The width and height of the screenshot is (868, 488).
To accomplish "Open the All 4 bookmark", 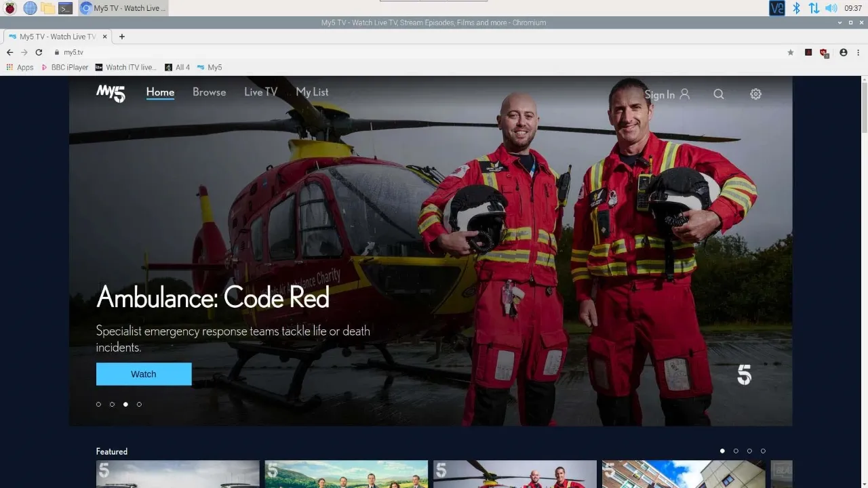I will point(178,67).
